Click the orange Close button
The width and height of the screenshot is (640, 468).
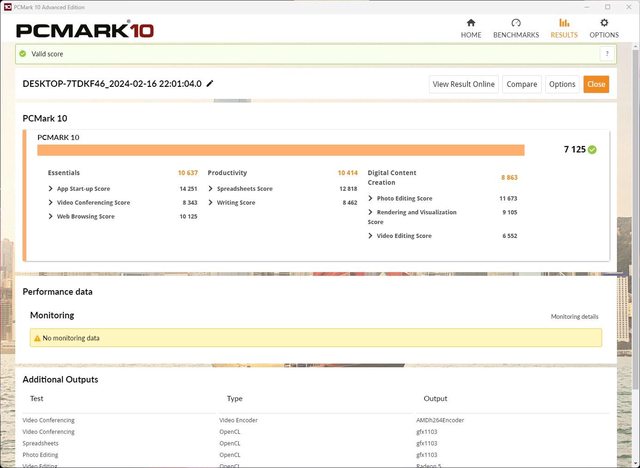pyautogui.click(x=596, y=84)
